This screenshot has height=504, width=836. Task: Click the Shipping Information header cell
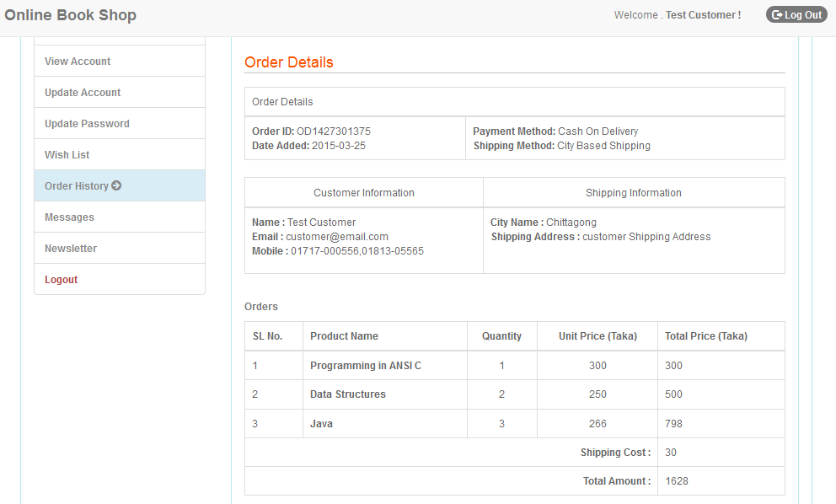(633, 193)
